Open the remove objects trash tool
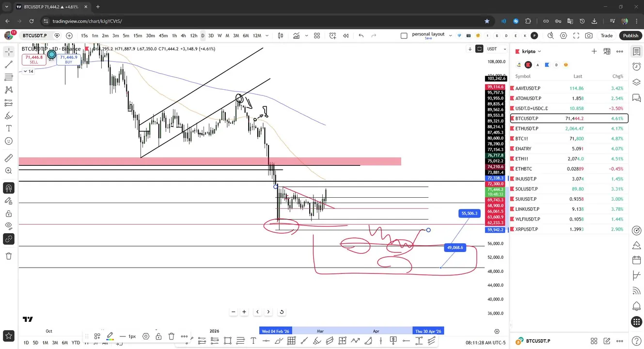Viewport: 644px width, 349px height. (9, 256)
